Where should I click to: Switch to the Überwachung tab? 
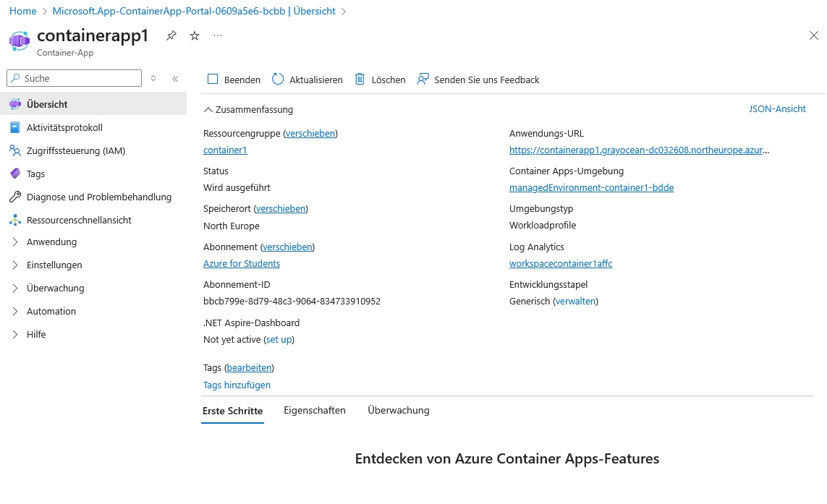pos(399,411)
